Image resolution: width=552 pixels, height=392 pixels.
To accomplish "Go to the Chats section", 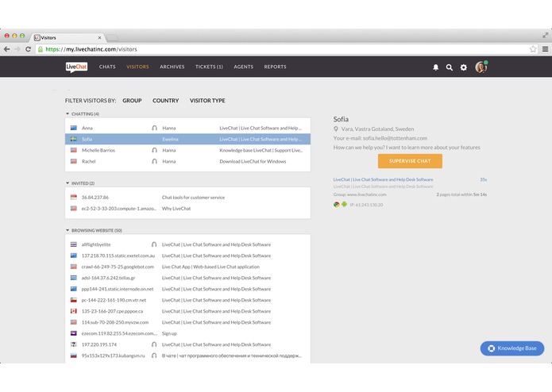I will 107,67.
